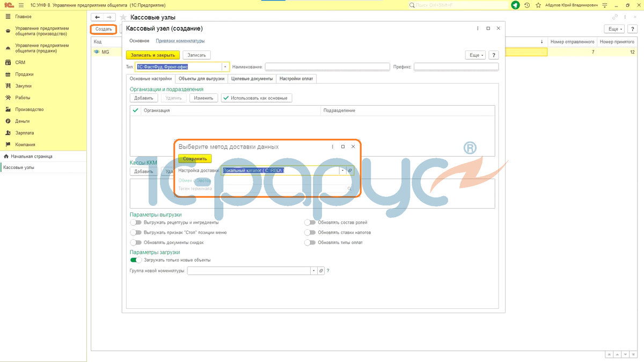This screenshot has width=644, height=362.
Task: Click Изменить button for organizations
Action: [203, 98]
